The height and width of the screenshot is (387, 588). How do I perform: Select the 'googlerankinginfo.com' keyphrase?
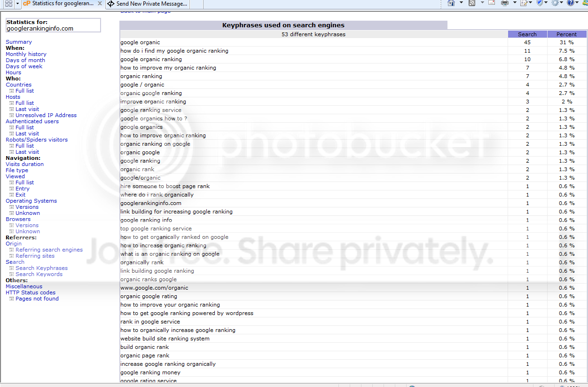151,203
